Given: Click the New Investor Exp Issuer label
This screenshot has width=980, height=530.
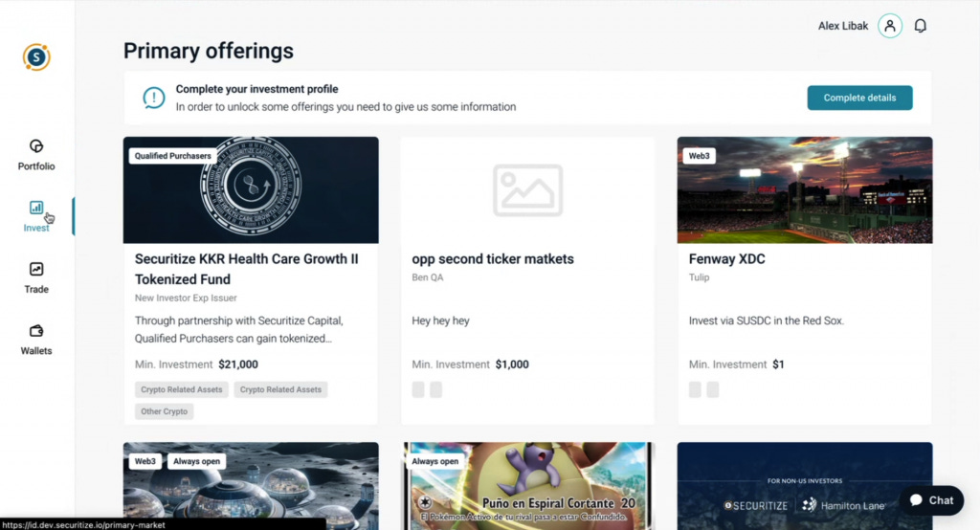Looking at the screenshot, I should pos(186,298).
